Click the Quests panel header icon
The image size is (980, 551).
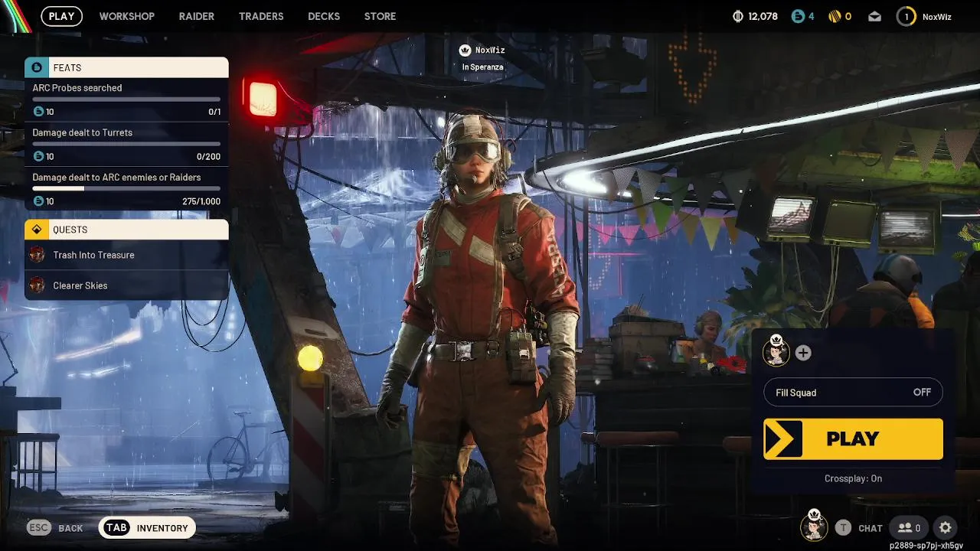point(37,230)
